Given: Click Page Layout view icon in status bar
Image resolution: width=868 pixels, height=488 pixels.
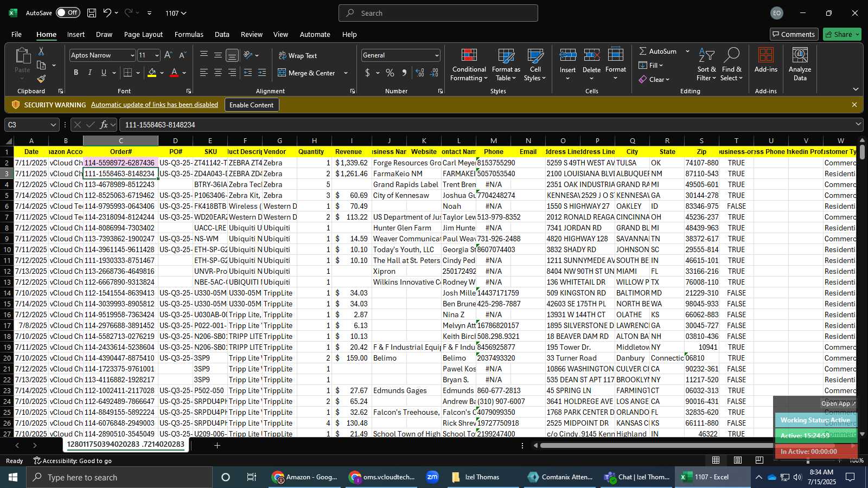Looking at the screenshot, I should [x=738, y=460].
